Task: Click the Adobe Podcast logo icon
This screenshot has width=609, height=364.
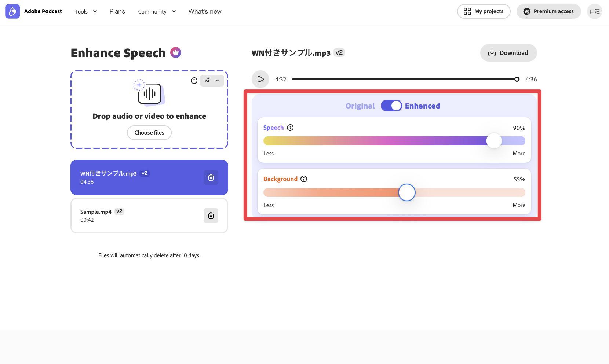Action: (x=12, y=11)
